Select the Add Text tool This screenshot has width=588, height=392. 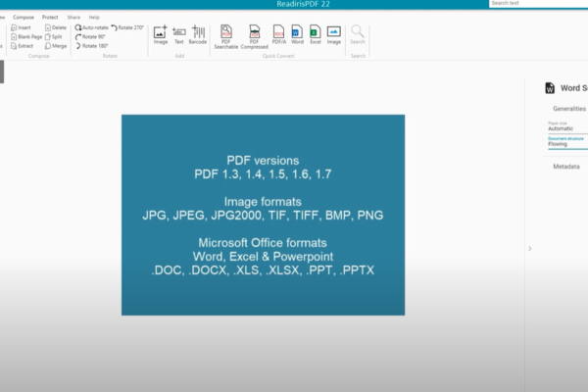[x=178, y=35]
